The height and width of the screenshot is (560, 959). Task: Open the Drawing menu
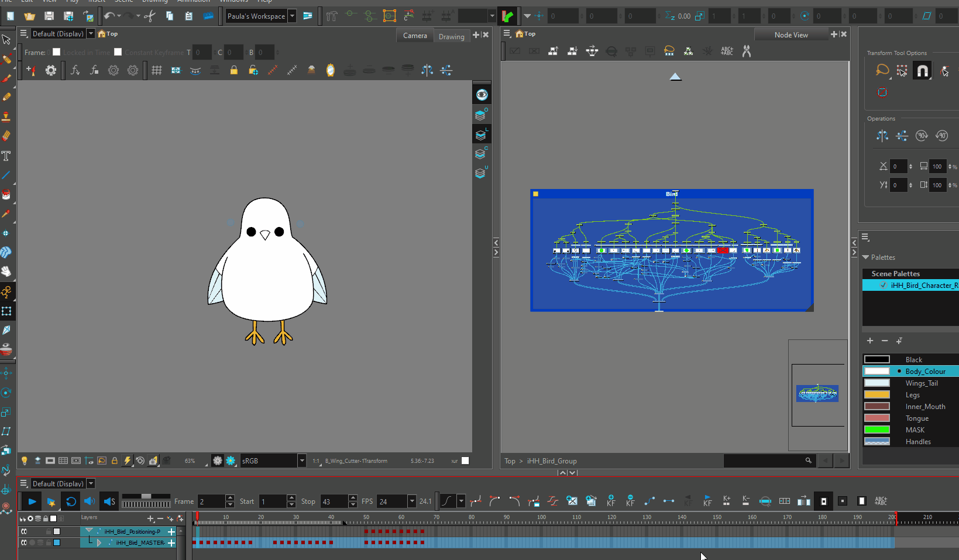point(155,2)
